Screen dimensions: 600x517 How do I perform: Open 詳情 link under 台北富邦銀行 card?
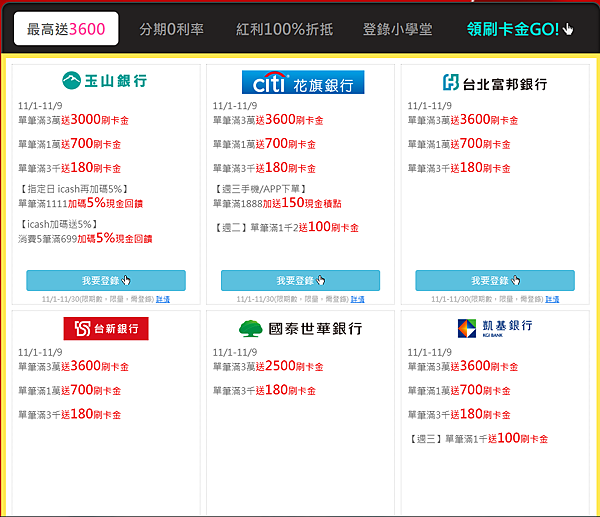click(552, 299)
